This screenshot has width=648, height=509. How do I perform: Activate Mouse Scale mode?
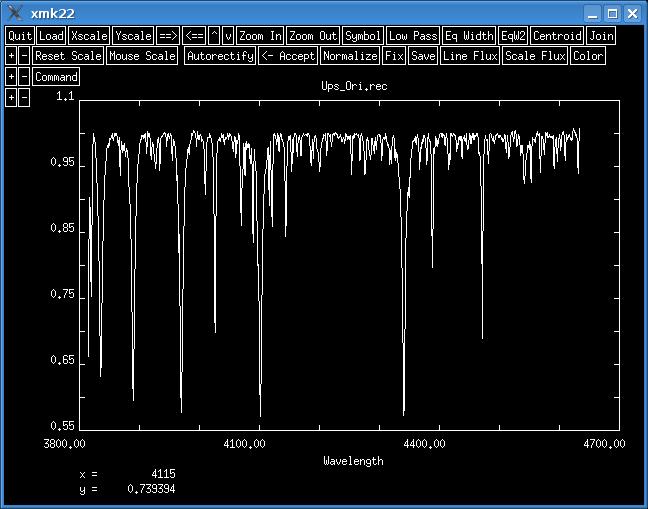tap(142, 56)
